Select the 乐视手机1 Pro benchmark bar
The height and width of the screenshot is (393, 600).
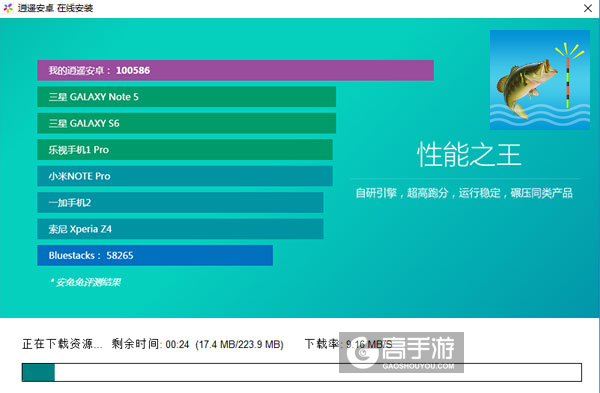click(x=185, y=150)
